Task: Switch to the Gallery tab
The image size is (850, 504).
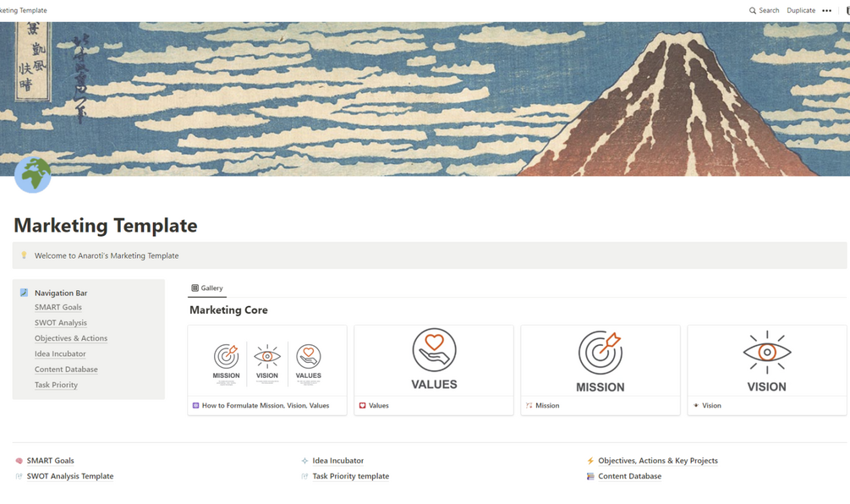Action: pos(207,288)
